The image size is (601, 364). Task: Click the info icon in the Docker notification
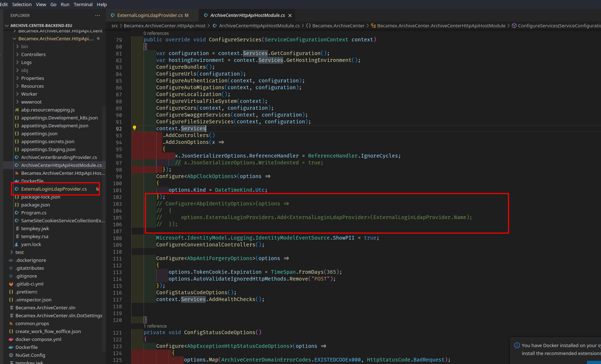point(518,345)
